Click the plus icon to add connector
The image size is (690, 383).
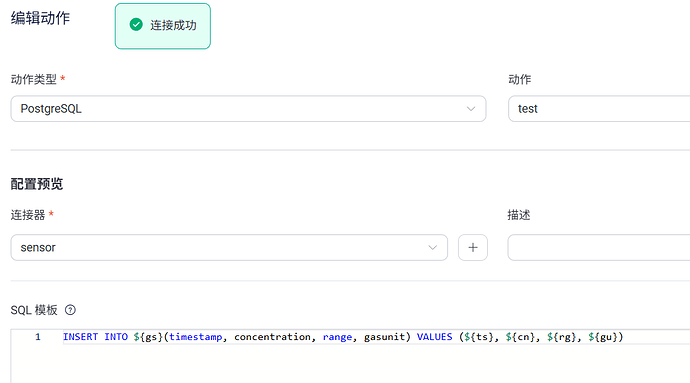[473, 247]
